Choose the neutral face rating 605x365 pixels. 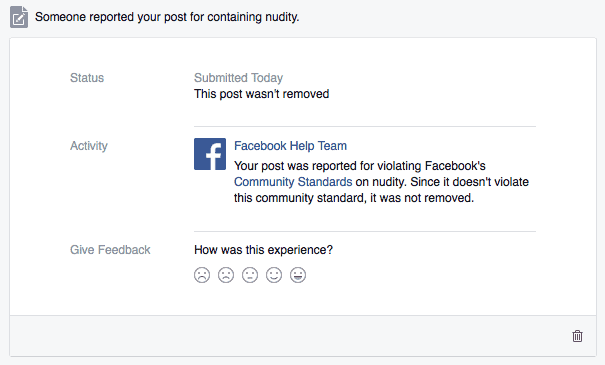(x=250, y=275)
